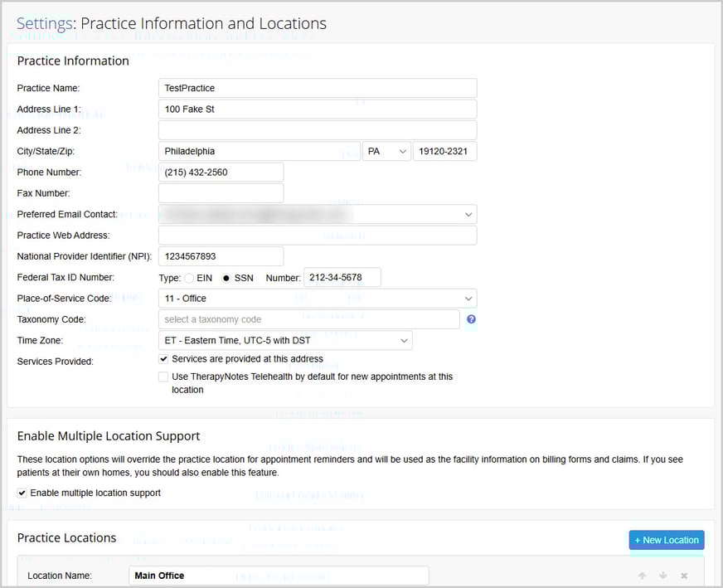The width and height of the screenshot is (723, 588).
Task: Open the Place-of-Service Code dropdown
Action: click(318, 299)
